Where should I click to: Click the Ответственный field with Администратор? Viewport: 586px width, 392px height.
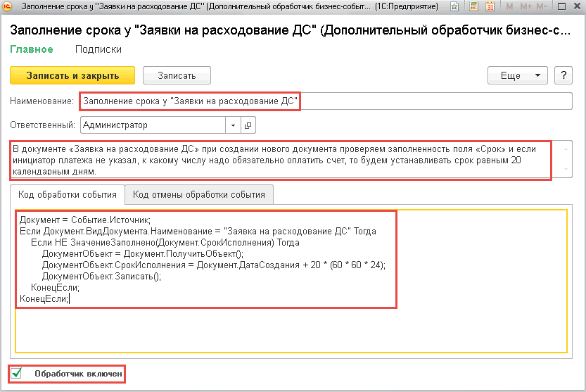[153, 125]
